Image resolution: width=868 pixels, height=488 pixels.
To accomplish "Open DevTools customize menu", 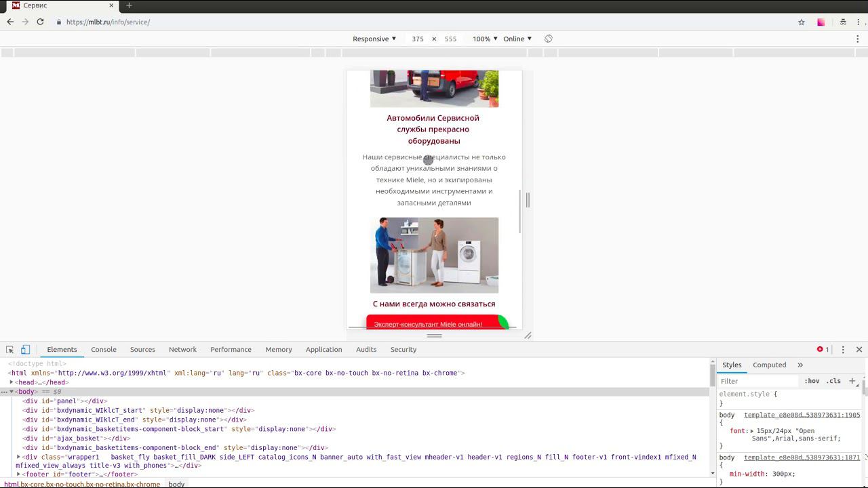I will tap(843, 350).
